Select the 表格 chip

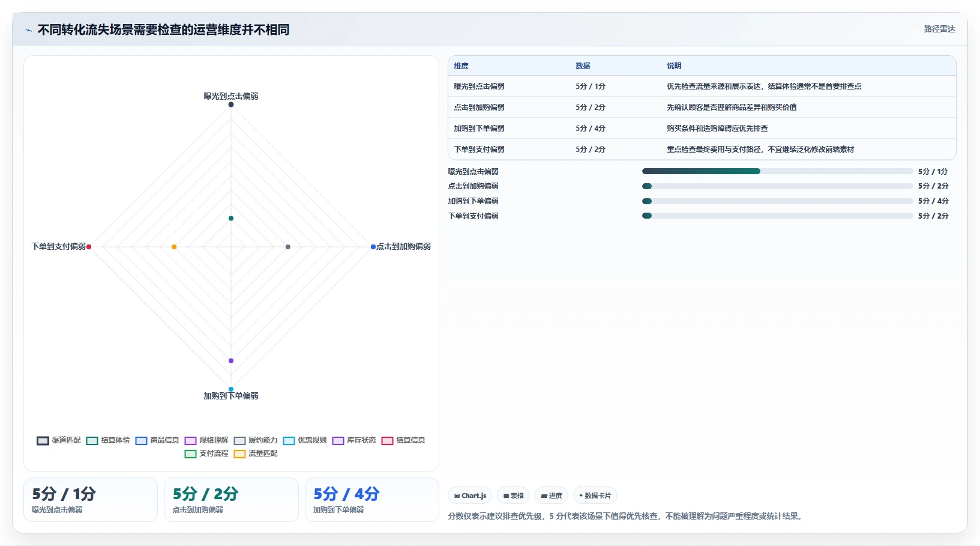pyautogui.click(x=513, y=496)
